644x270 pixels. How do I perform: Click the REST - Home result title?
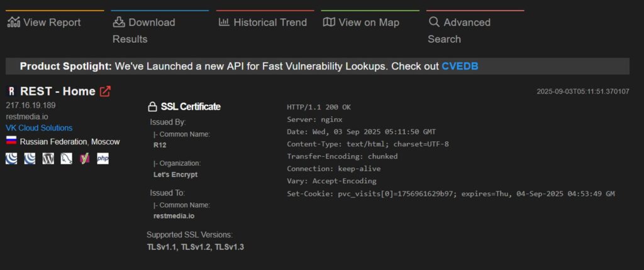click(58, 91)
